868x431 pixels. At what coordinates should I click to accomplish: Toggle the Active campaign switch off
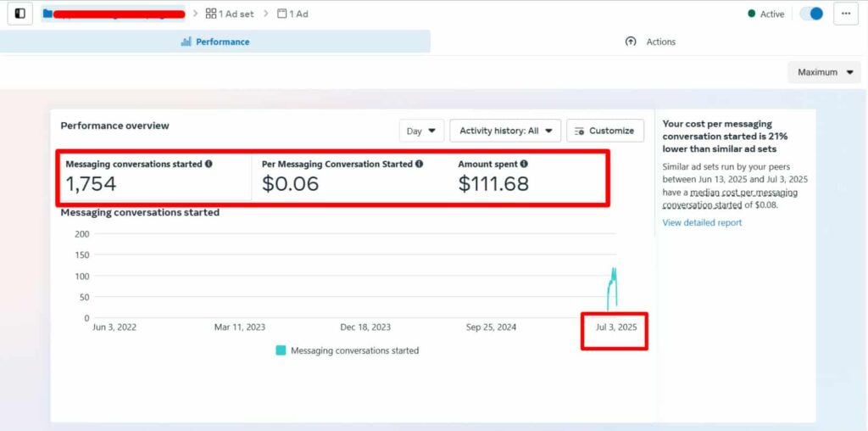[x=811, y=14]
